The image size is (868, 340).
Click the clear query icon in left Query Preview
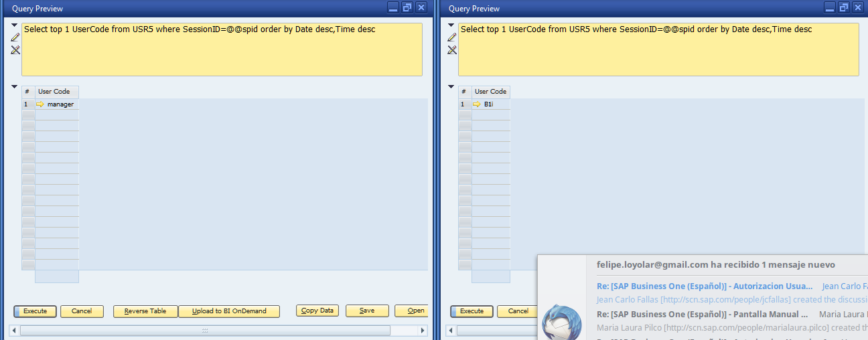point(15,50)
